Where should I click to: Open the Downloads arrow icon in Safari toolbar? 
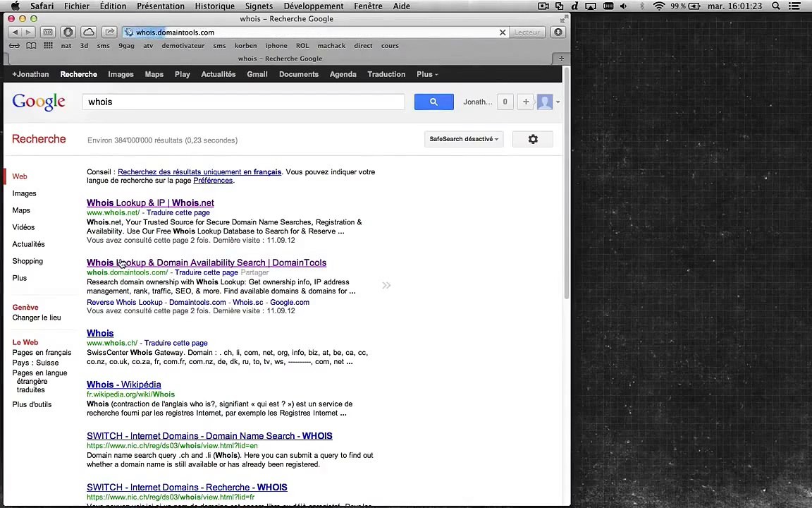(558, 32)
